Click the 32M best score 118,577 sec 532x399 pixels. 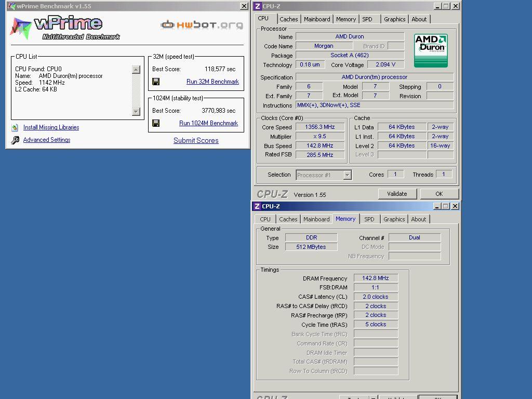pos(220,69)
